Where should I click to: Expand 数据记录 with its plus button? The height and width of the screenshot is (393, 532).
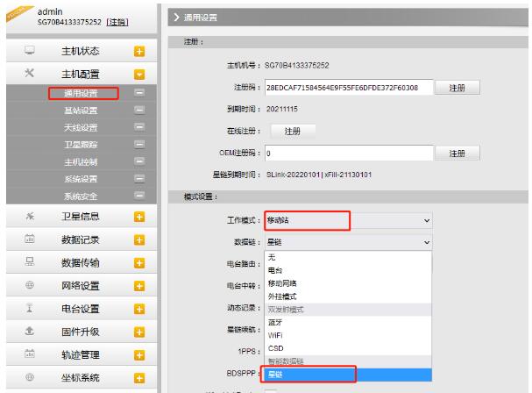(x=139, y=240)
